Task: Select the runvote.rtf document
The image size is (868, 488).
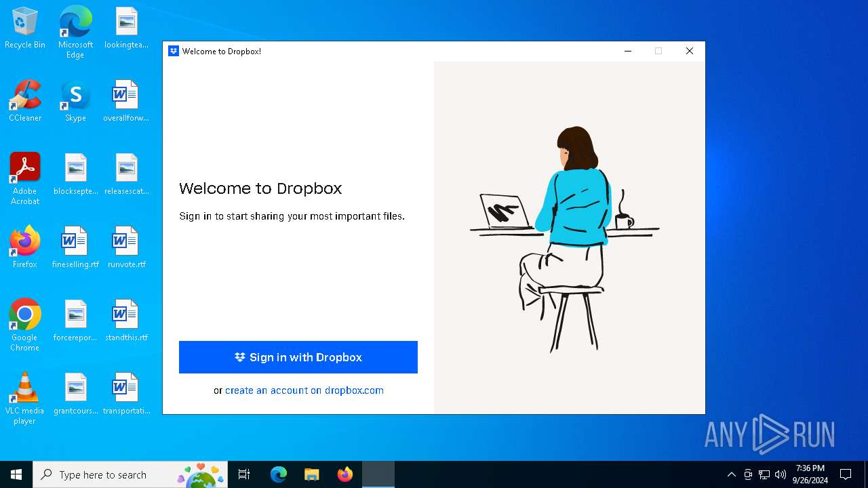Action: pos(126,248)
